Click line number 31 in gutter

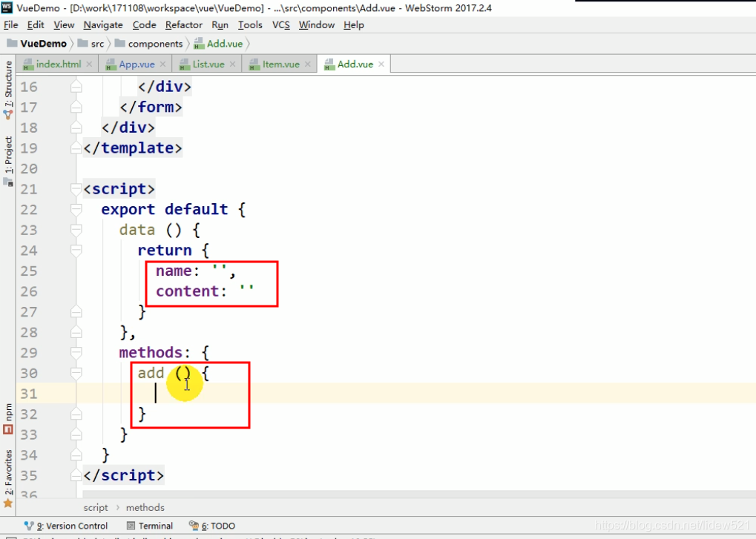click(29, 394)
